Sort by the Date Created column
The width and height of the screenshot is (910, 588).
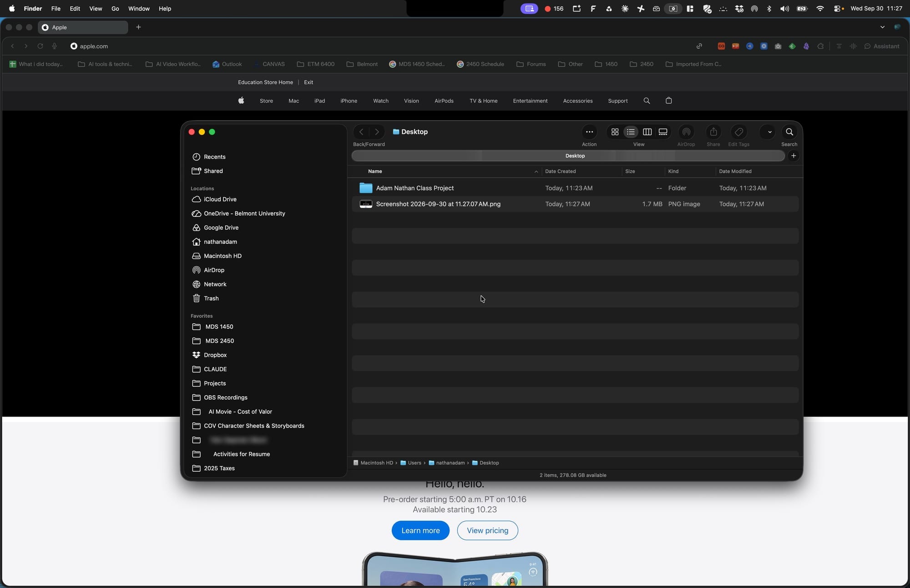(560, 171)
